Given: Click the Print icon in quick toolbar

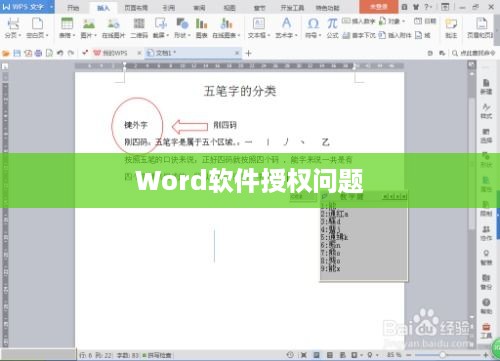Looking at the screenshot, I should (38, 53).
